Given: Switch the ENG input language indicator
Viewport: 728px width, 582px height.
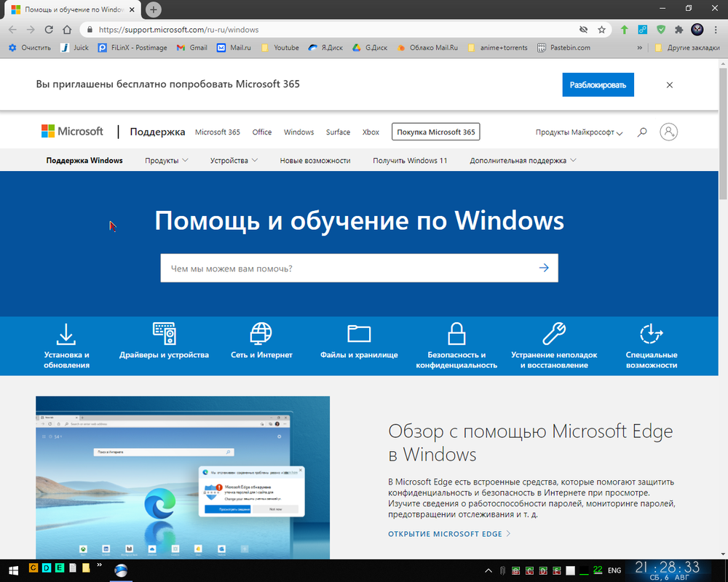Looking at the screenshot, I should [x=614, y=570].
